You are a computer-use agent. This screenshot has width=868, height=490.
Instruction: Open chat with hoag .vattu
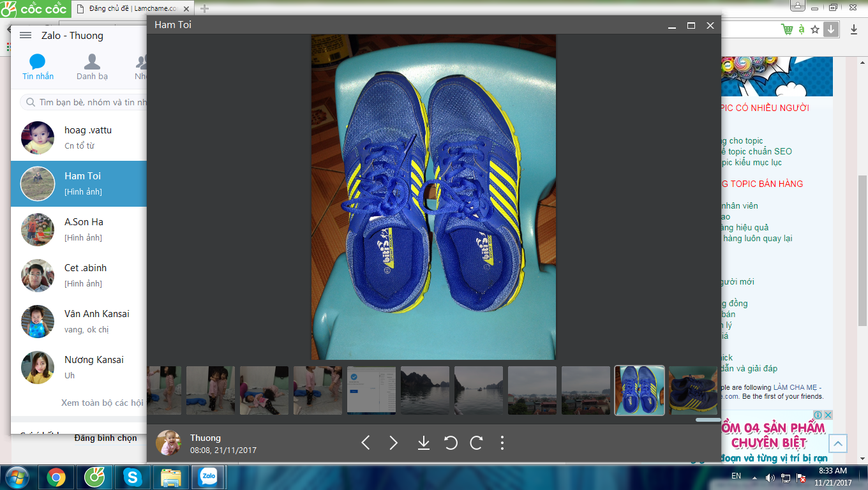(79, 138)
